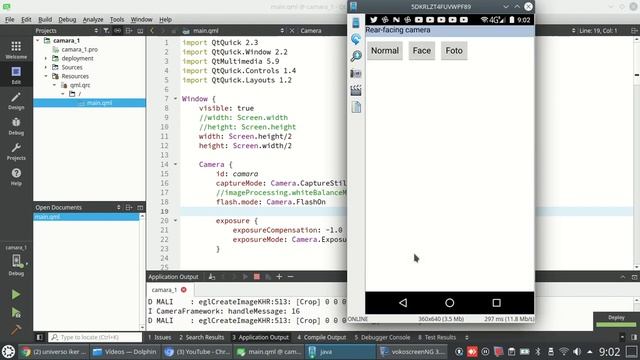Image resolution: width=640 pixels, height=360 pixels.
Task: Open the Issues output pane
Action: (x=160, y=337)
